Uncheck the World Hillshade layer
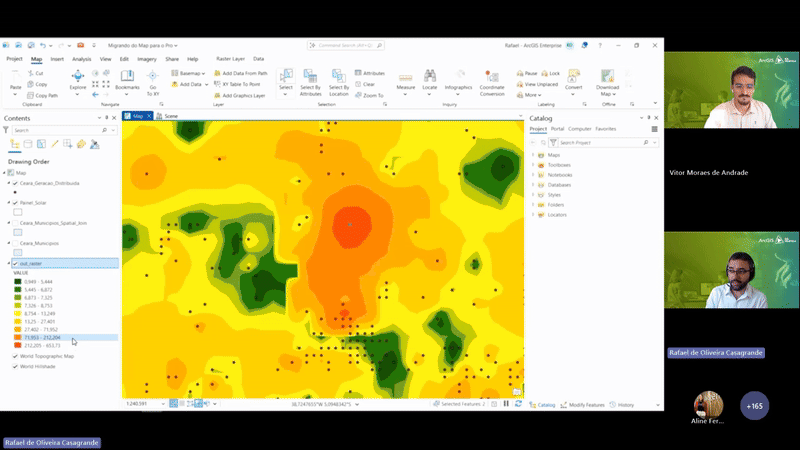 (15, 366)
